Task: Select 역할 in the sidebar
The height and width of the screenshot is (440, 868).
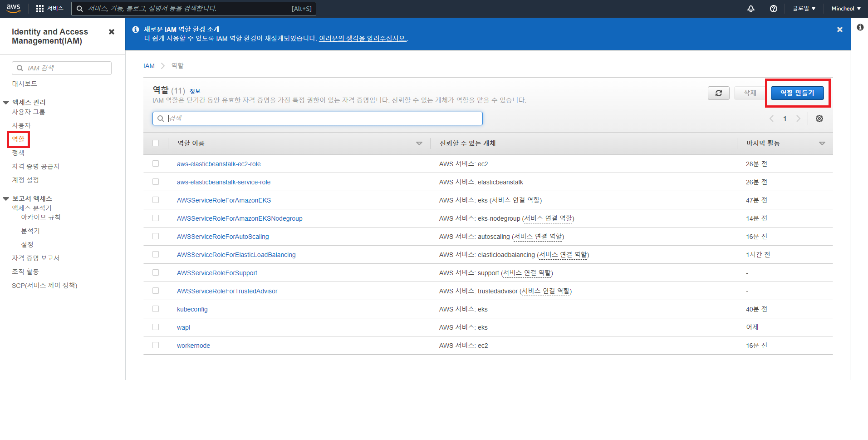Action: [18, 139]
